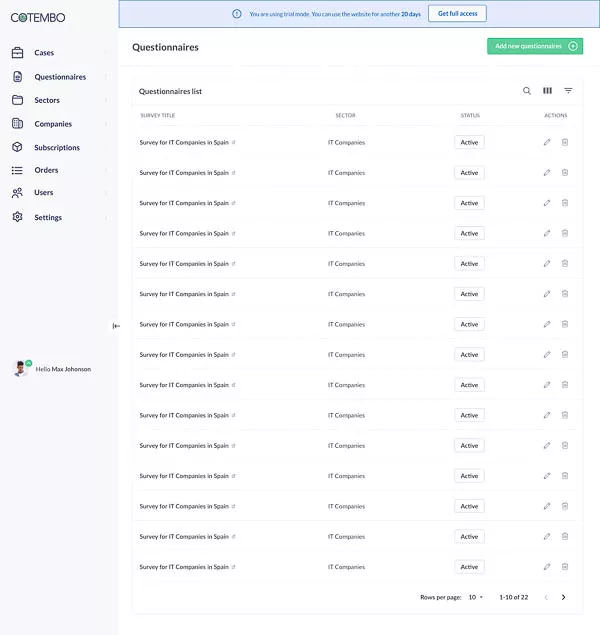Open the filter icon in list header
This screenshot has width=600, height=635.
568,91
